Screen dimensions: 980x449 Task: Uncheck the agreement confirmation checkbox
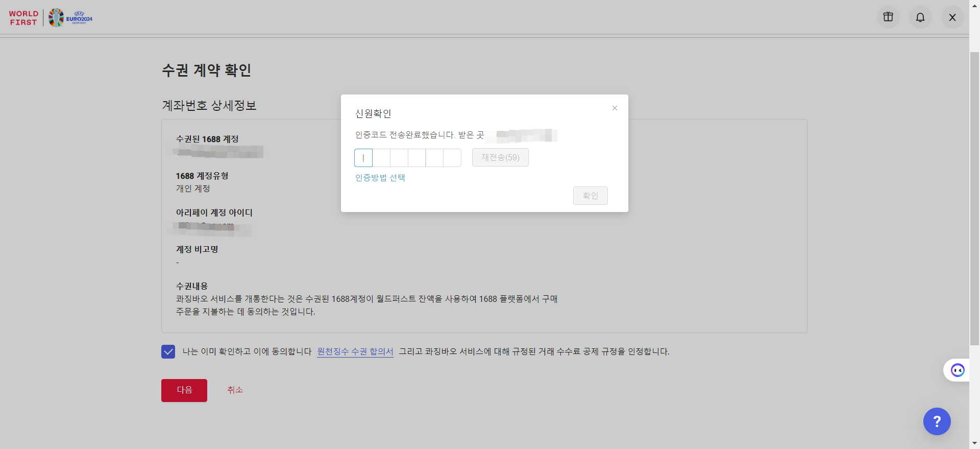pyautogui.click(x=168, y=351)
